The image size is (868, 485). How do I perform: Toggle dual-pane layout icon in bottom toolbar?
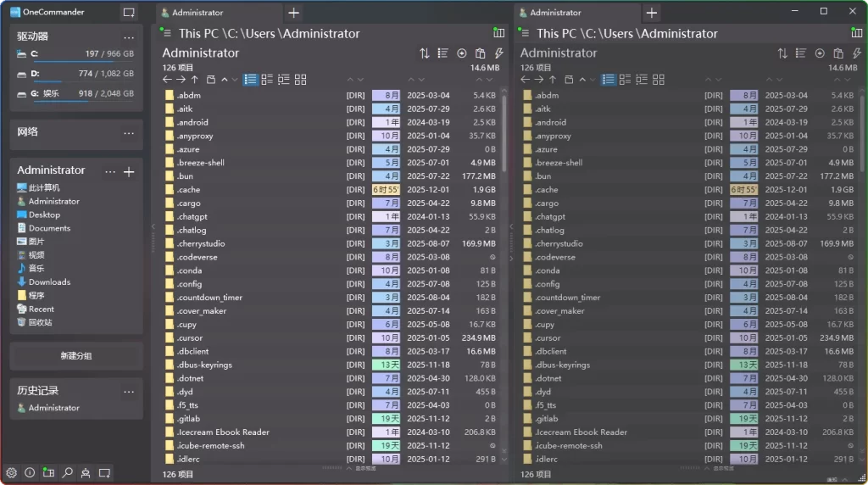(x=48, y=472)
